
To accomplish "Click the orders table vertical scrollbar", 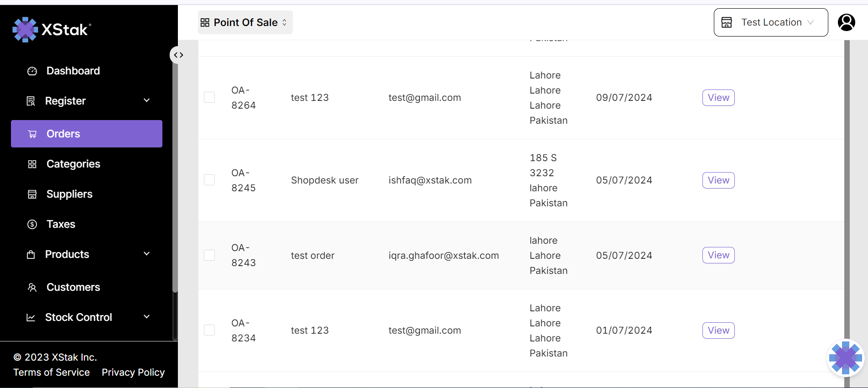I will [847, 183].
